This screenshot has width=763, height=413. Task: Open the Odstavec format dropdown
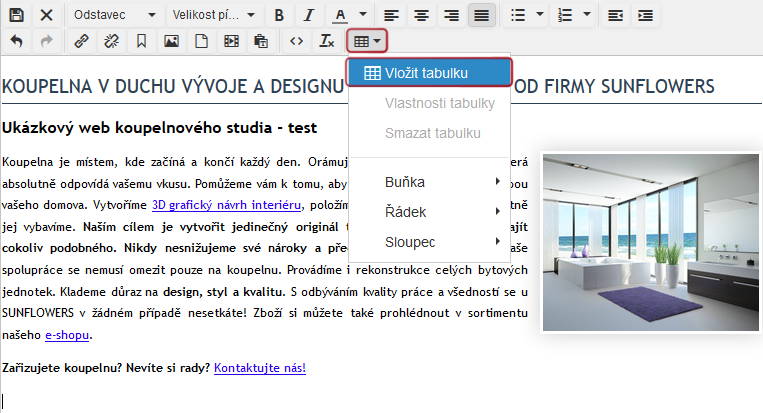pyautogui.click(x=114, y=16)
